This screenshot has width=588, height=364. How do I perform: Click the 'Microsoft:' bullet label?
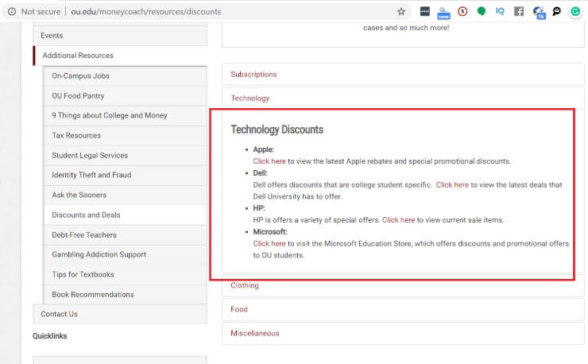coord(270,232)
